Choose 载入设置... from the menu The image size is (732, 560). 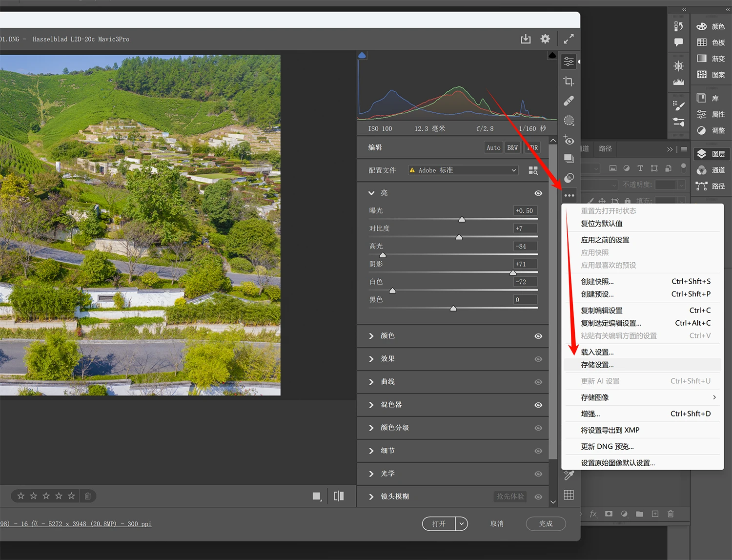point(597,352)
